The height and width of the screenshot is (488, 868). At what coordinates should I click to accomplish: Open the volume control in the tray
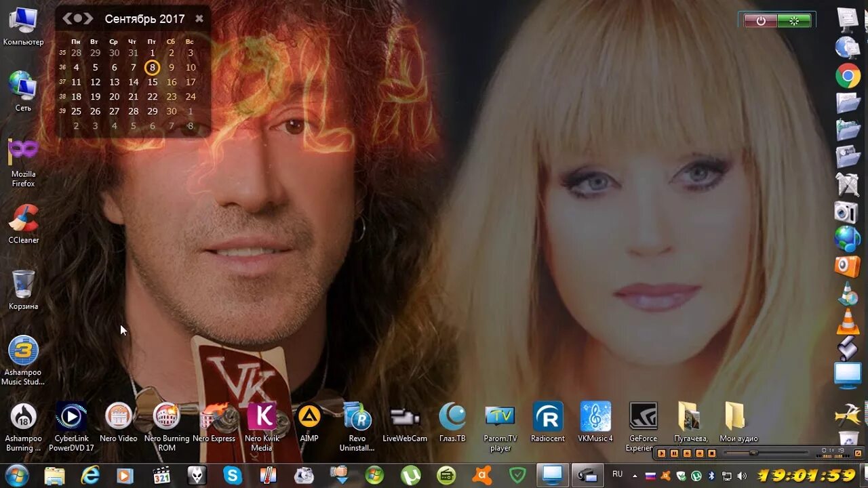click(x=743, y=476)
